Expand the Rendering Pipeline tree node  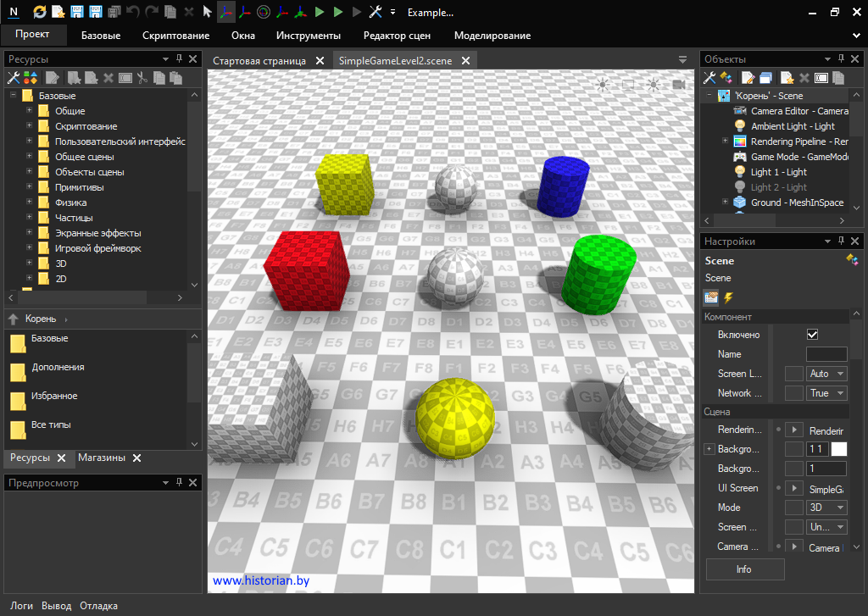[725, 142]
